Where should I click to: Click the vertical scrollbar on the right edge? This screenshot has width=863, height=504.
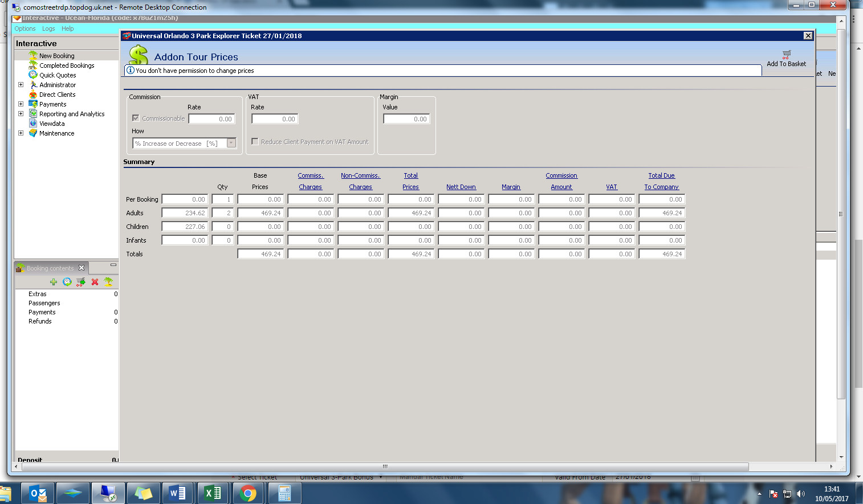coord(841,214)
